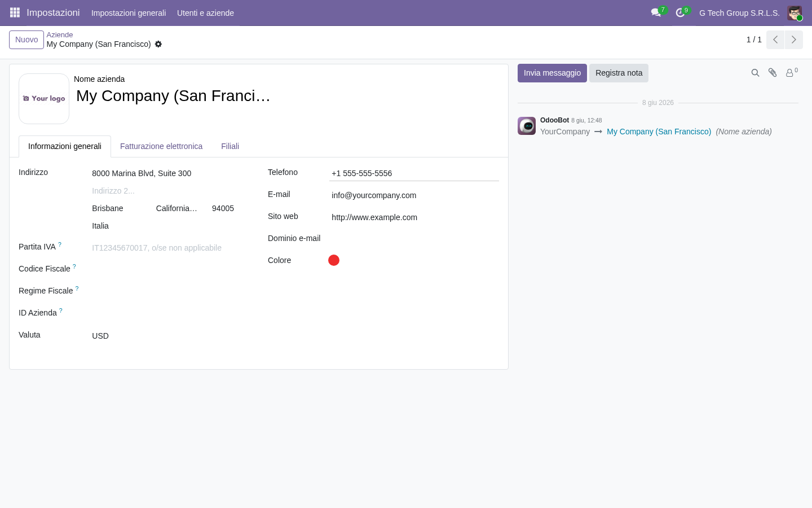The height and width of the screenshot is (508, 812).
Task: Click Invia messaggio button
Action: pos(552,73)
